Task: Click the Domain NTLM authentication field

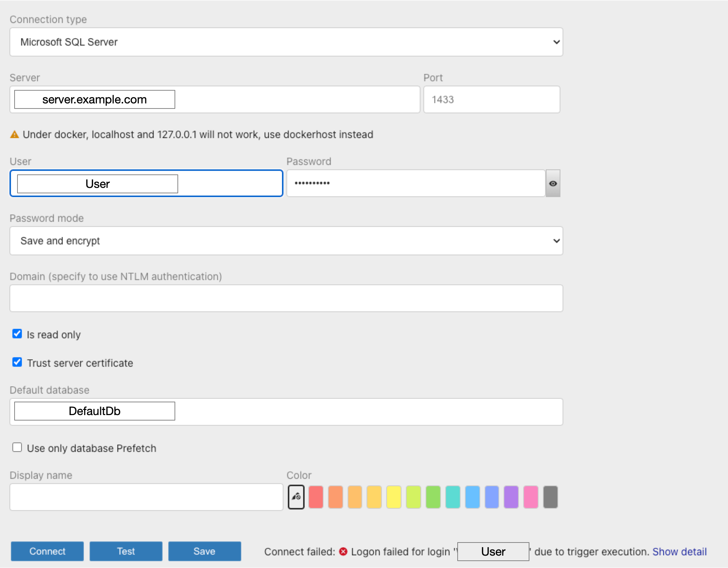Action: pos(286,298)
